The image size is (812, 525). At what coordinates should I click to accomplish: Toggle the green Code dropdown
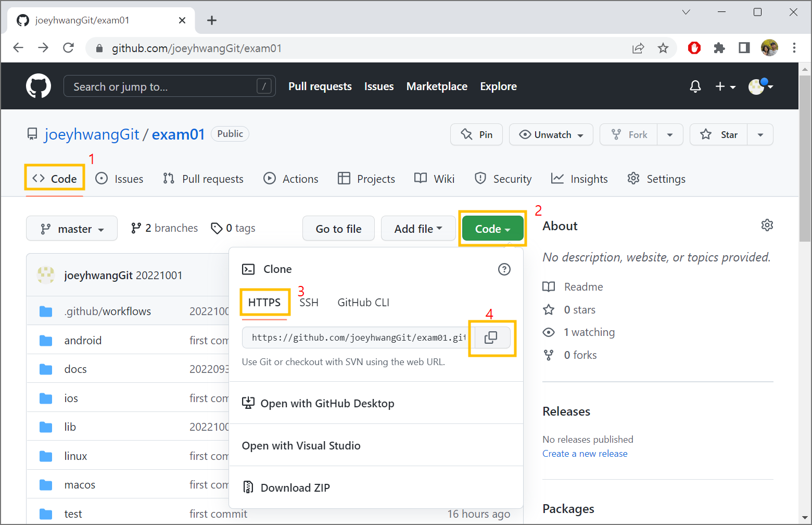click(492, 229)
